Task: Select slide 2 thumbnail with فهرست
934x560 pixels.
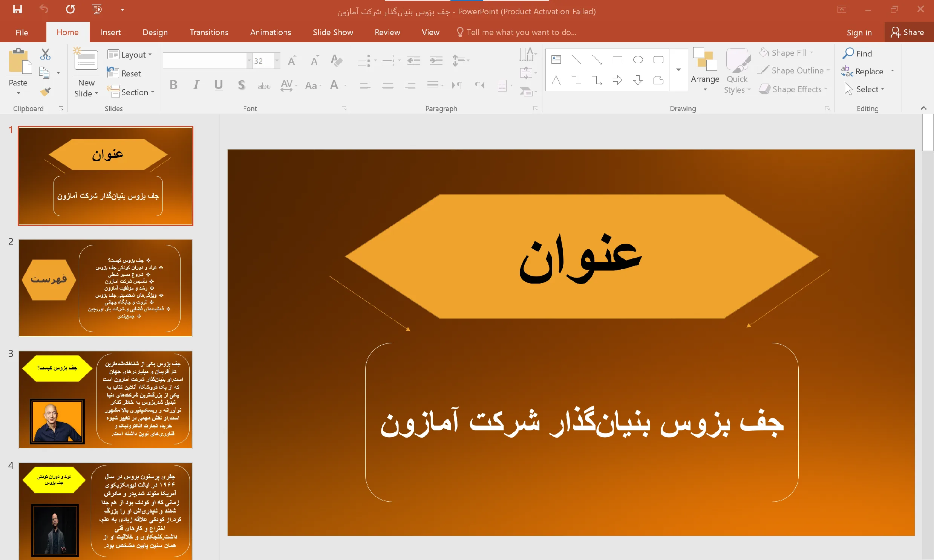Action: point(106,288)
